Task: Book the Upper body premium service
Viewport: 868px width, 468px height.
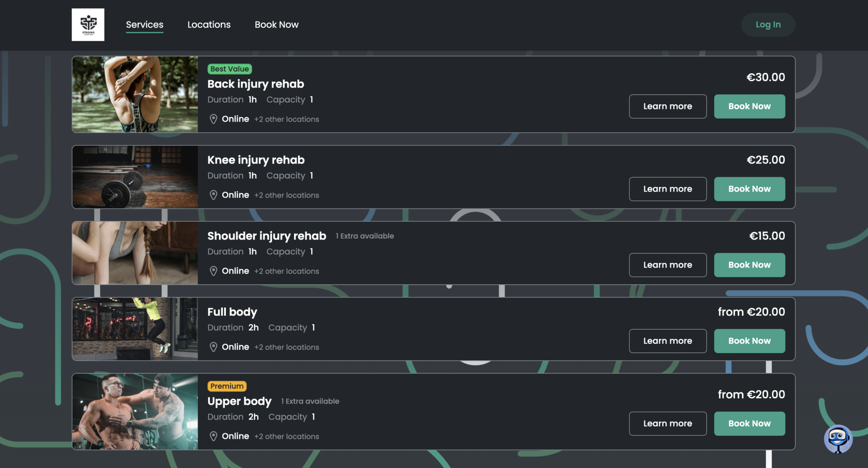Action: [x=749, y=423]
